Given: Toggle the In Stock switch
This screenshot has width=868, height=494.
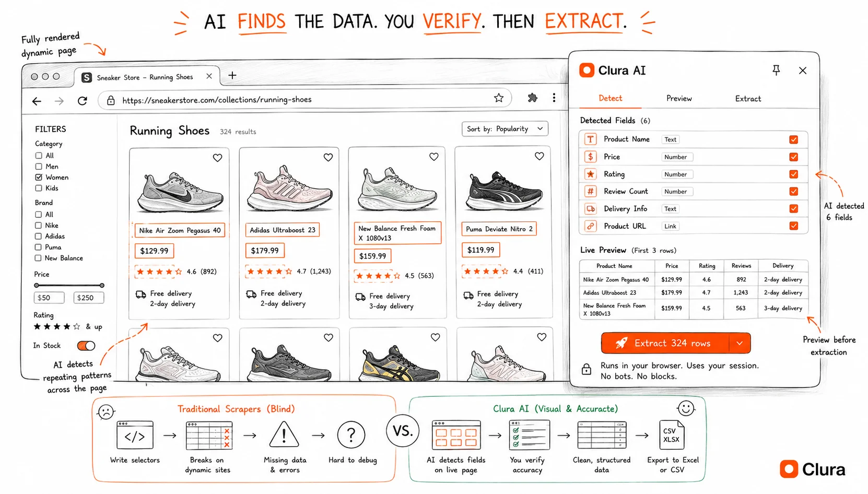Looking at the screenshot, I should pos(86,346).
